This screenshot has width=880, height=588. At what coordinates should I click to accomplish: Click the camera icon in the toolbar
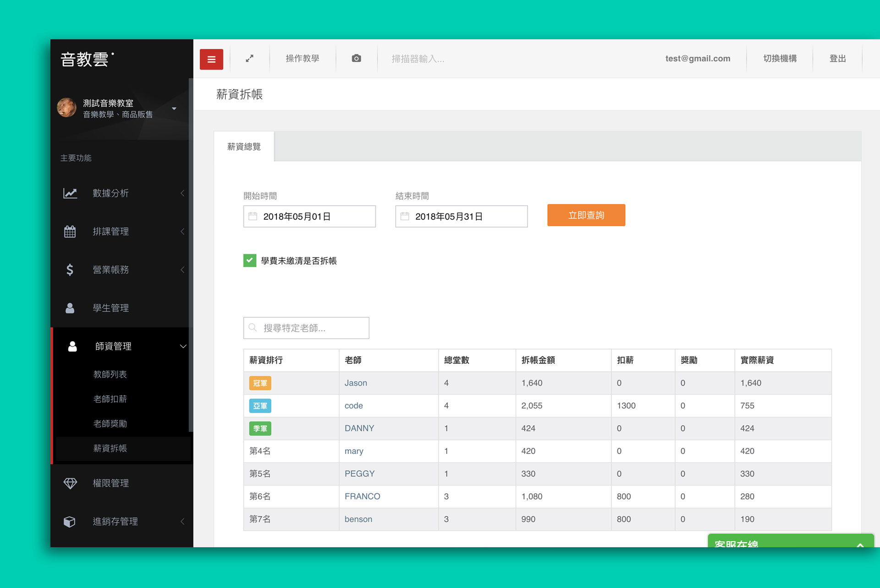tap(356, 59)
